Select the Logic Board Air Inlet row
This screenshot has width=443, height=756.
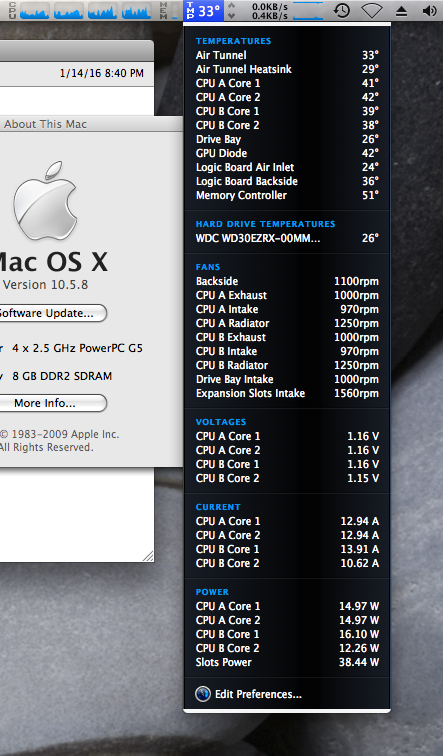(287, 167)
